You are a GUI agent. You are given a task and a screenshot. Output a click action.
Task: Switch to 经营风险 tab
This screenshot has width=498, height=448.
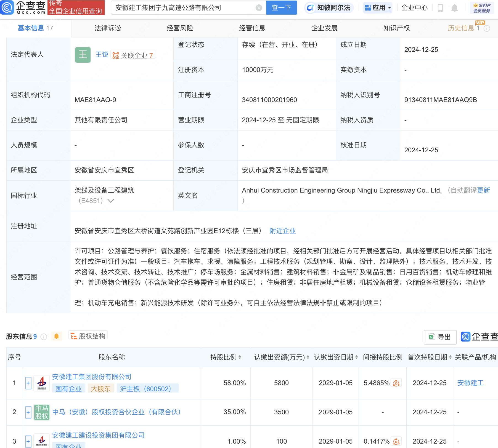tap(180, 28)
